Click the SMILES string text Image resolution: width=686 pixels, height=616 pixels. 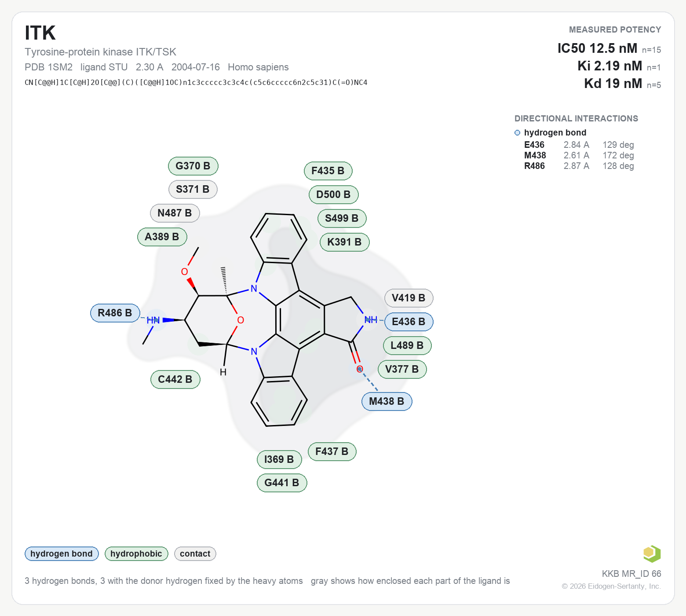pos(196,82)
